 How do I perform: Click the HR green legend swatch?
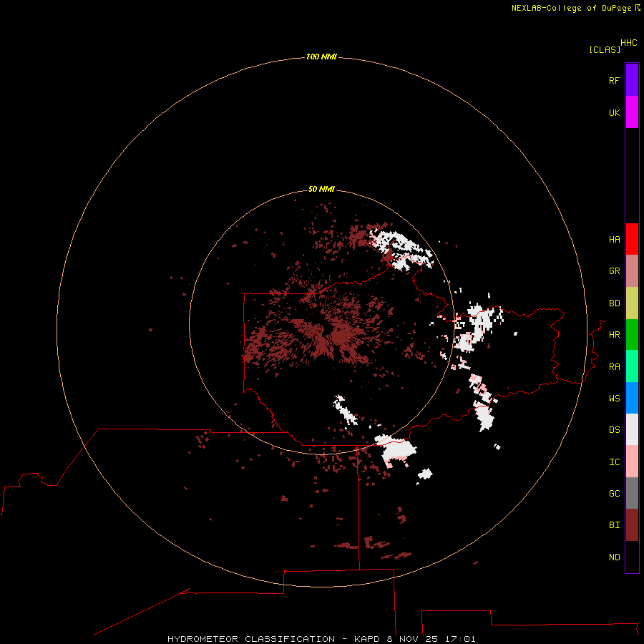pos(632,335)
